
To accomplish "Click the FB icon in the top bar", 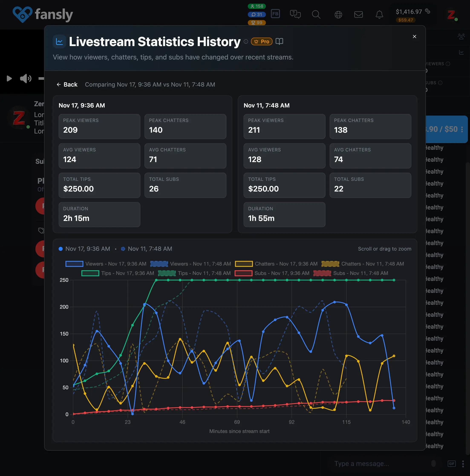I will click(275, 14).
